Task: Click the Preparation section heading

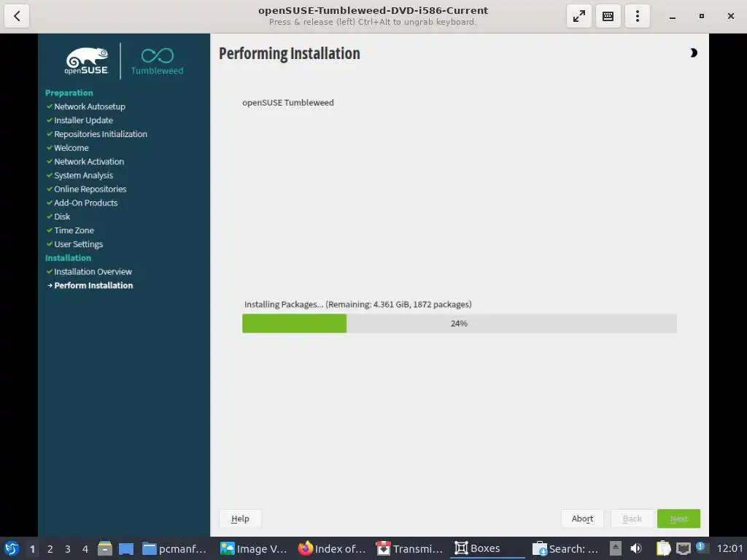Action: 69,93
